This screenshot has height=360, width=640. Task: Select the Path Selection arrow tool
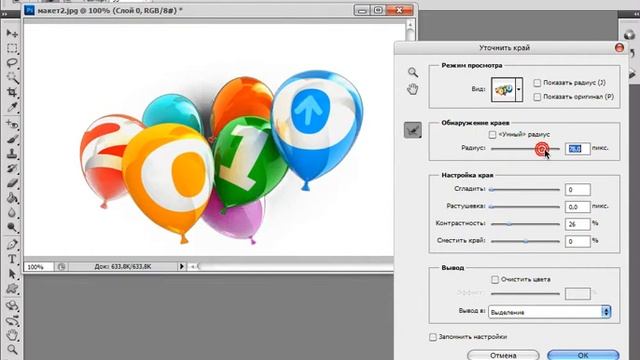pyautogui.click(x=12, y=273)
